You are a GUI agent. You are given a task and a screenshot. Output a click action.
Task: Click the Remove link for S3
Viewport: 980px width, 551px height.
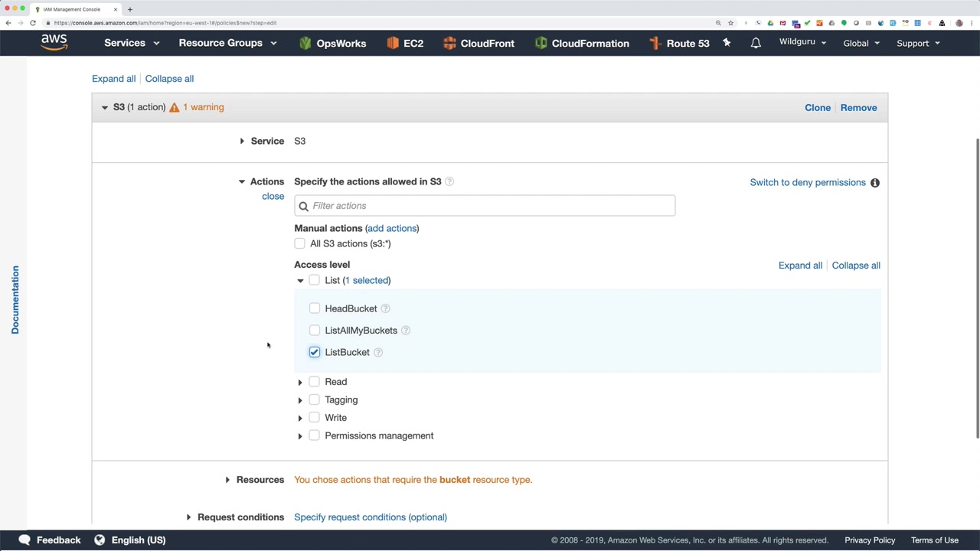(x=858, y=108)
